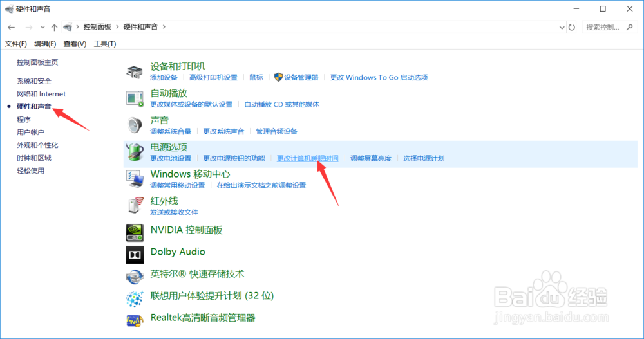This screenshot has height=339, width=644.
Task: Click 硬件和声音 in the breadcrumb path
Action: coord(140,26)
